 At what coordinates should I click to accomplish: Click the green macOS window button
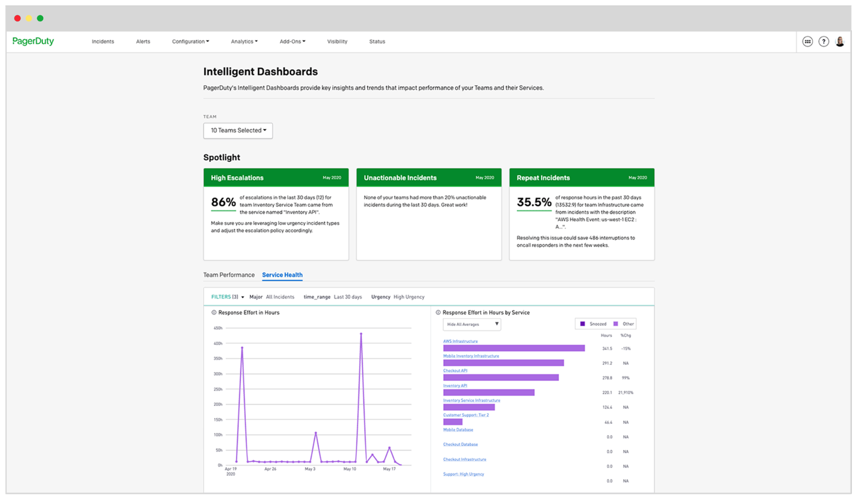40,18
